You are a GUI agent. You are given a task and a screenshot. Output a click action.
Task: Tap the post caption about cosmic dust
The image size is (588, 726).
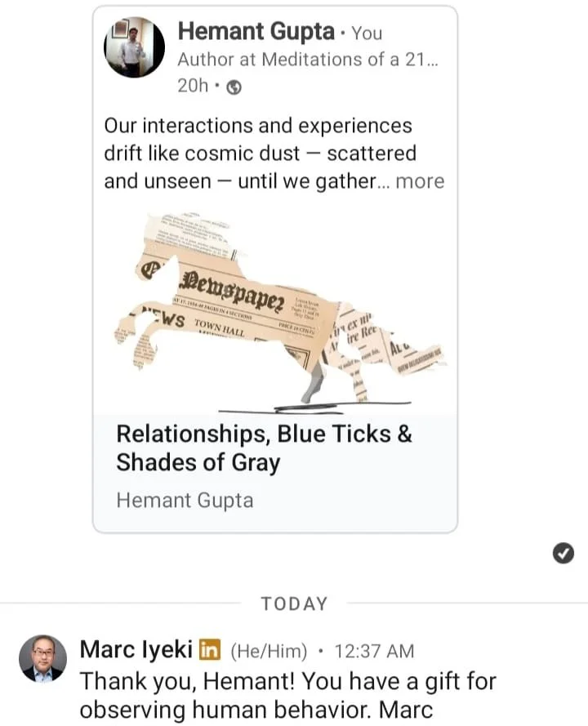click(274, 154)
